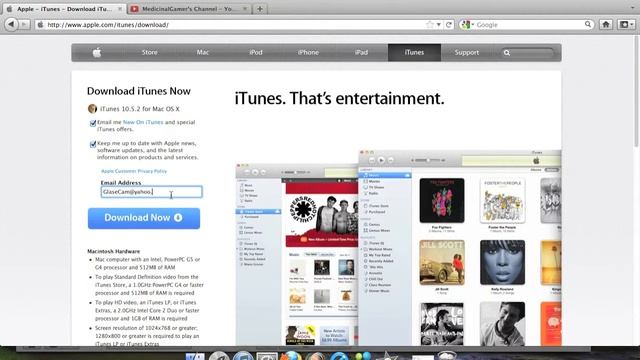Switch to MedicinalGamer's Channel YouTube tab
Screen dimensions: 640x360
click(x=189, y=9)
